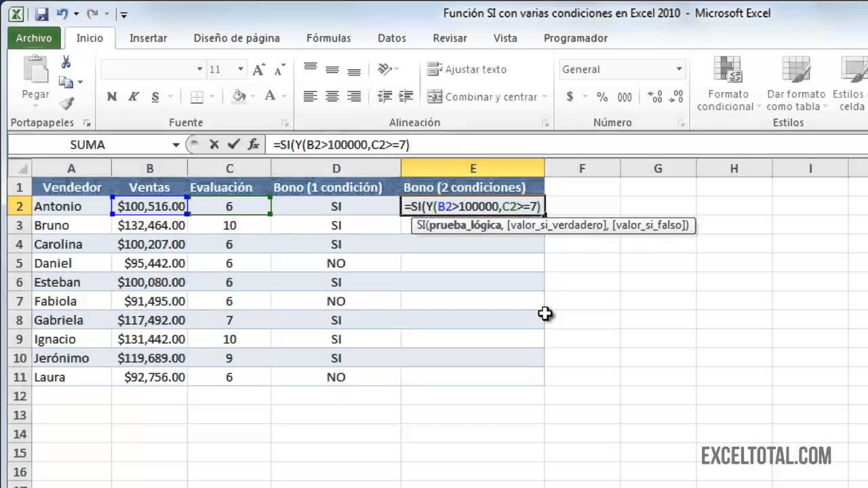868x488 pixels.
Task: Expand the Alineación dialog launcher
Action: tap(545, 123)
